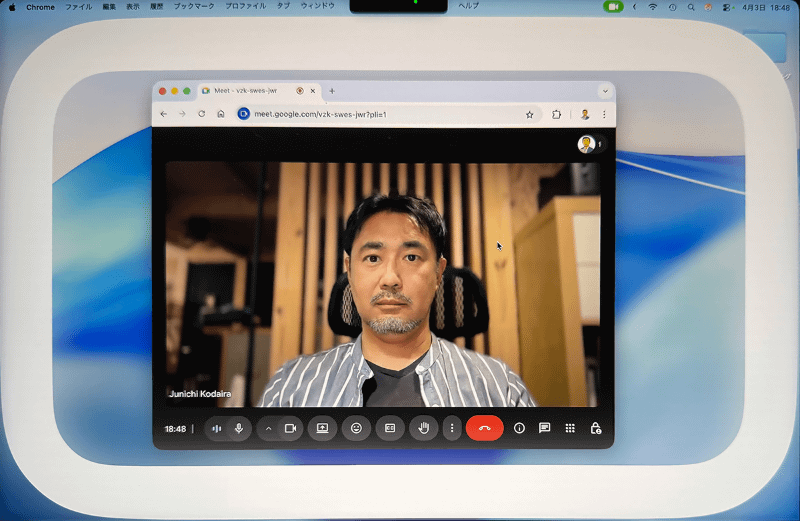Click the participant video tile
This screenshot has width=800, height=521.
coord(383,284)
